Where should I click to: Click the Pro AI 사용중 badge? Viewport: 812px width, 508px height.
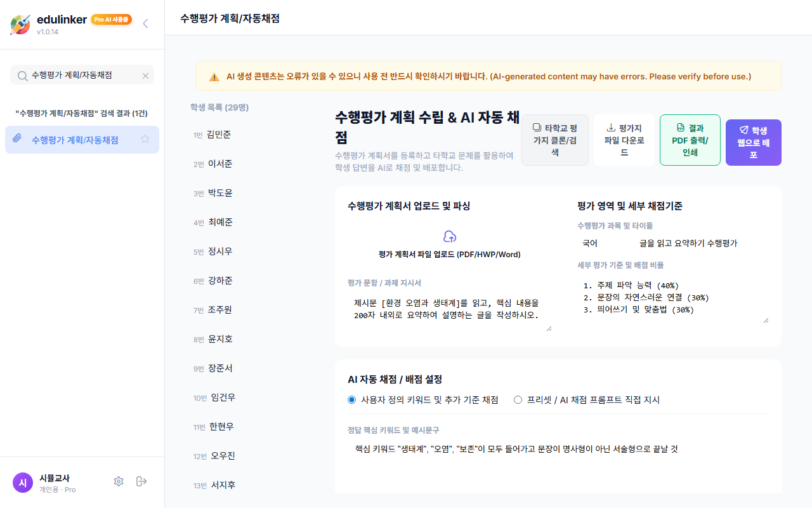coord(112,20)
